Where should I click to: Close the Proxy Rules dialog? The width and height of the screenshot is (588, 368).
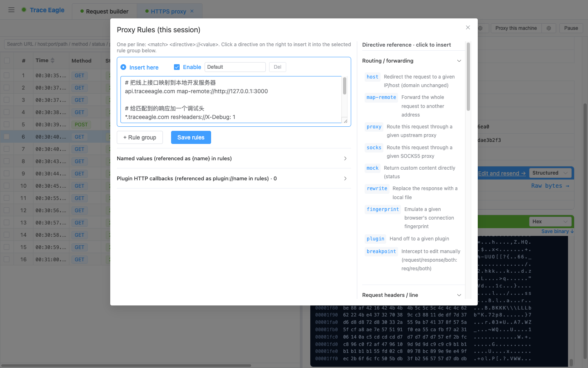coord(468,27)
